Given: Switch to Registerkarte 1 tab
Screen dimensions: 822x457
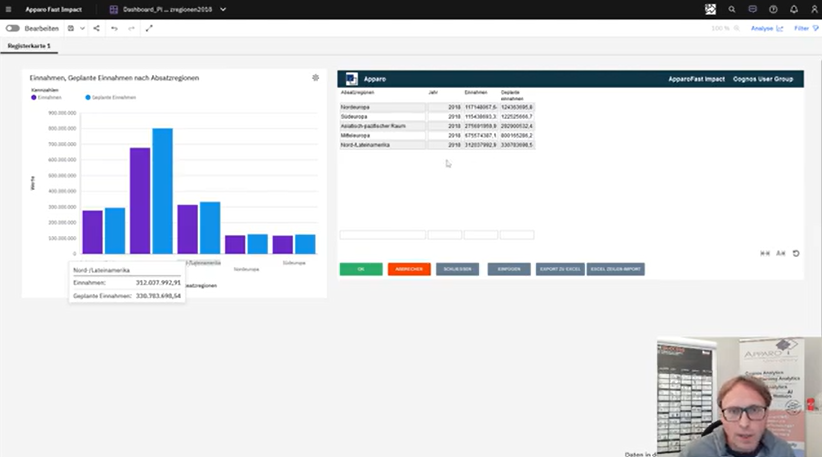Looking at the screenshot, I should (29, 46).
